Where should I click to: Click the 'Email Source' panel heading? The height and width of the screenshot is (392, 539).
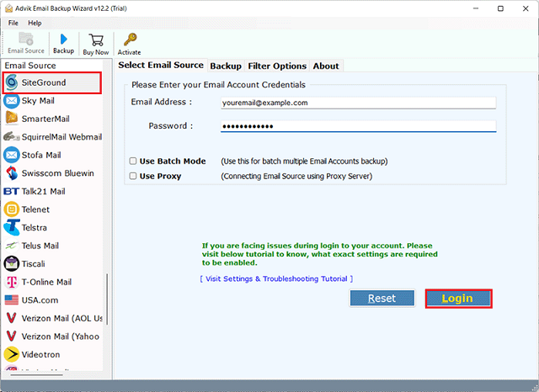(x=30, y=66)
